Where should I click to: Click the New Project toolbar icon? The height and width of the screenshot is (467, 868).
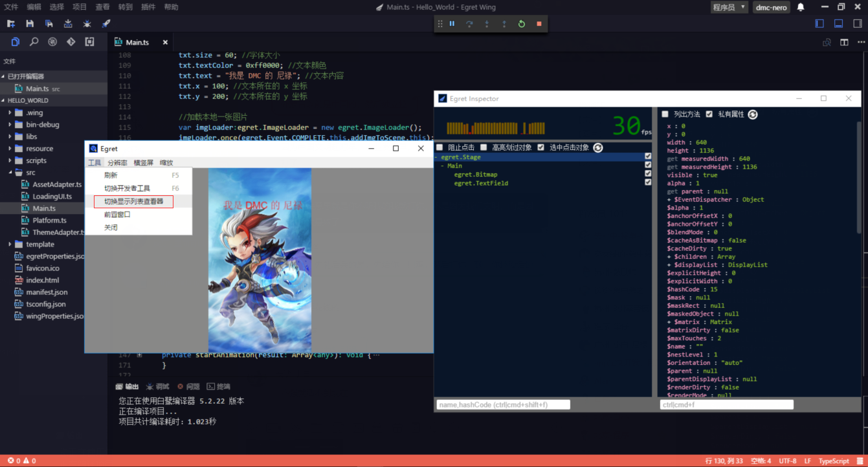click(11, 24)
